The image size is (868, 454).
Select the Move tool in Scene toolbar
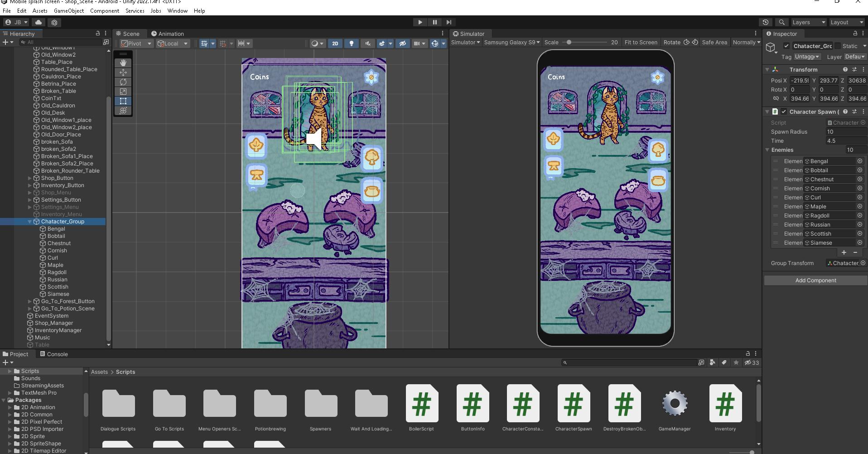point(123,72)
